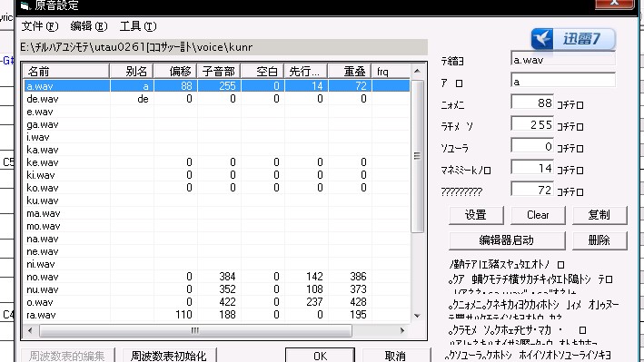
Task: Click the 別名 column header
Action: coord(132,71)
